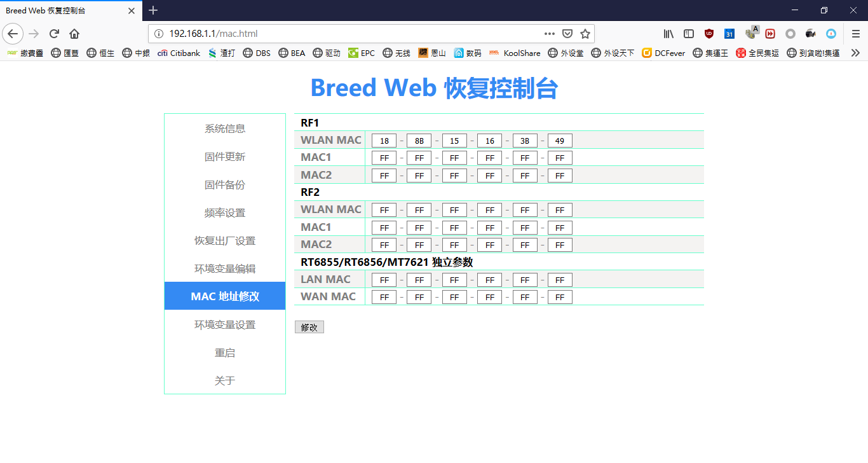This screenshot has height=463, width=868.
Task: Open the 渣打 bookmark
Action: [222, 53]
